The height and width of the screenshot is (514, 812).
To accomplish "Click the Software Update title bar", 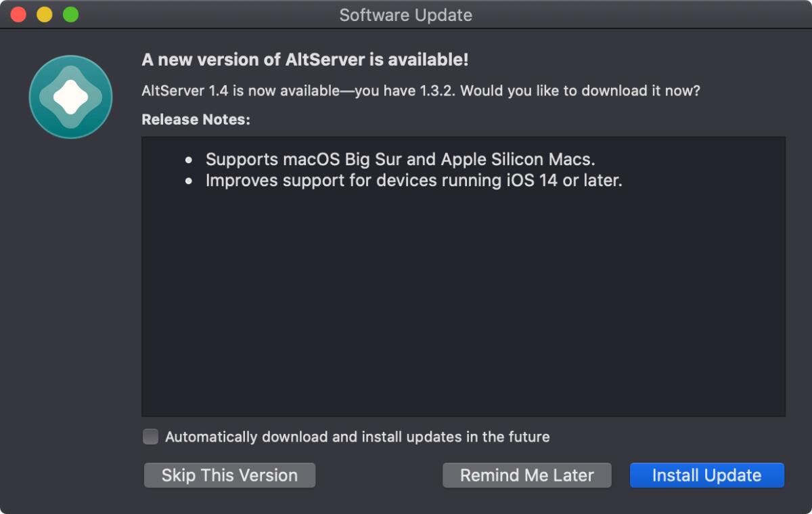I will tap(405, 15).
